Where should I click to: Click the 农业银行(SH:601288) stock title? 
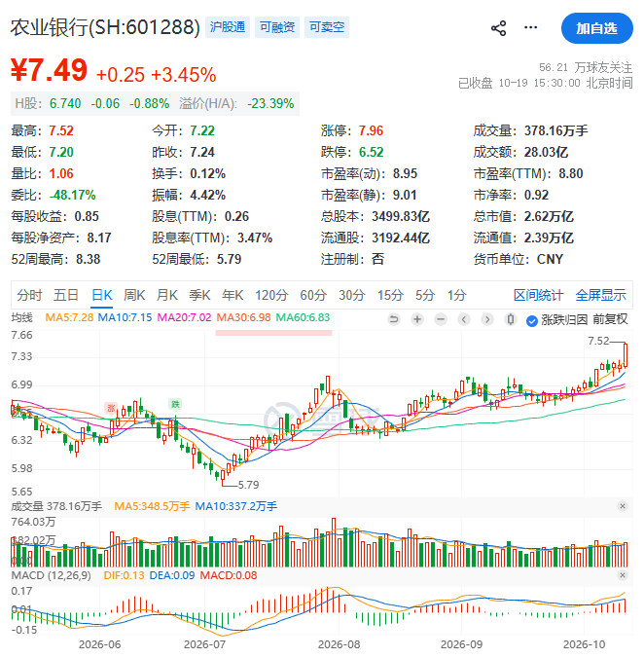point(105,27)
